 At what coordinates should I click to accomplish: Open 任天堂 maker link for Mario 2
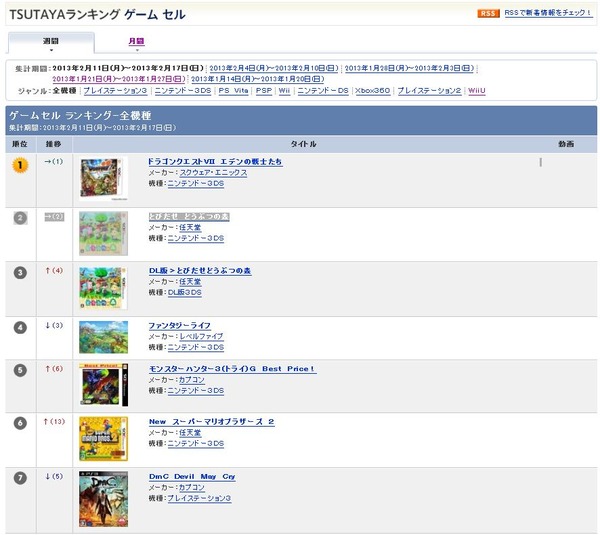coord(190,433)
